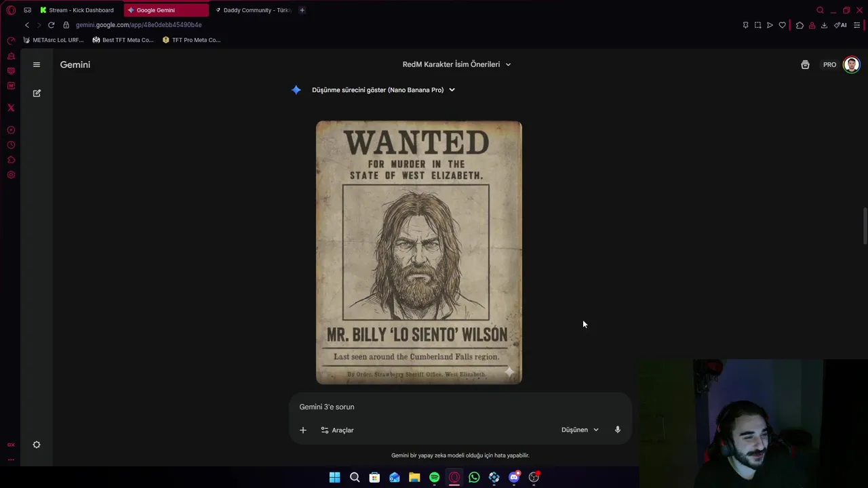Viewport: 868px width, 488px height.
Task: Bookmark this page with heart icon
Action: pos(782,25)
